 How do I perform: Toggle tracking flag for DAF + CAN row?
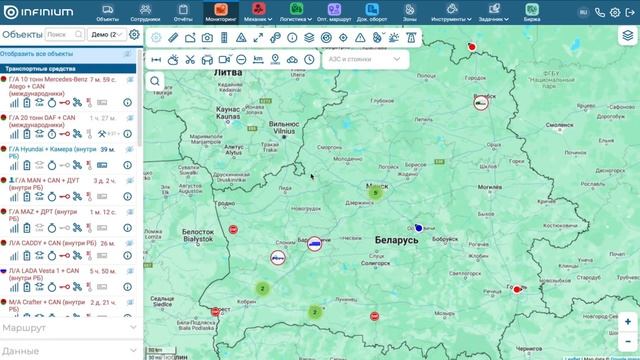point(130,118)
